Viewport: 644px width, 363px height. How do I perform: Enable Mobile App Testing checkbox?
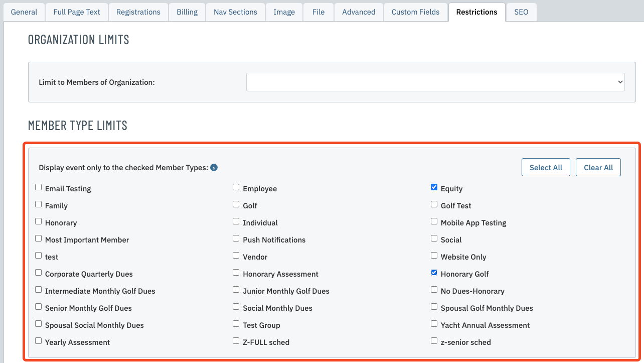434,221
